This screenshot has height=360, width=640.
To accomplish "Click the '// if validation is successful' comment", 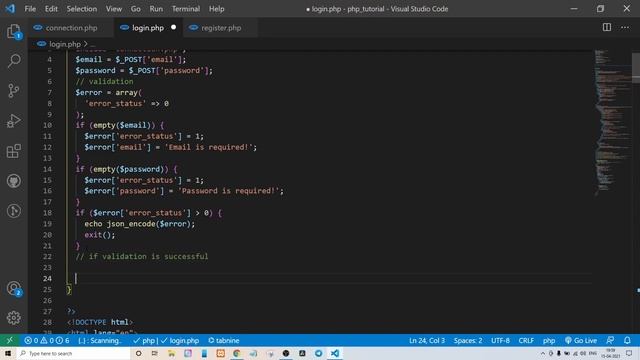I will (x=142, y=256).
